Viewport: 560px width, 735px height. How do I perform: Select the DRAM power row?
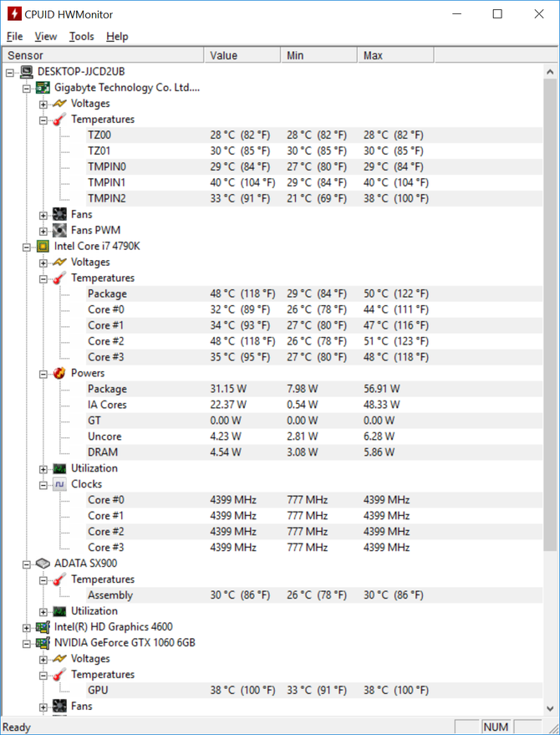click(x=314, y=452)
